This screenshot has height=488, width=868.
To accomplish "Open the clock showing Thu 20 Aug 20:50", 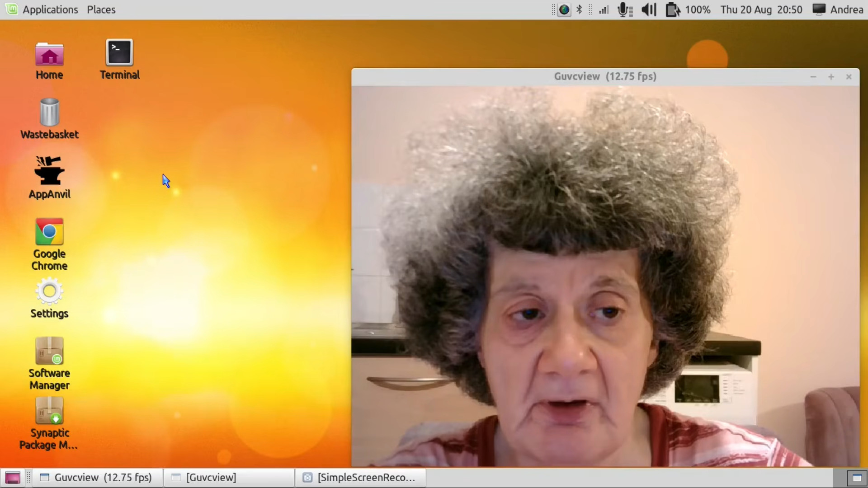I will (761, 9).
